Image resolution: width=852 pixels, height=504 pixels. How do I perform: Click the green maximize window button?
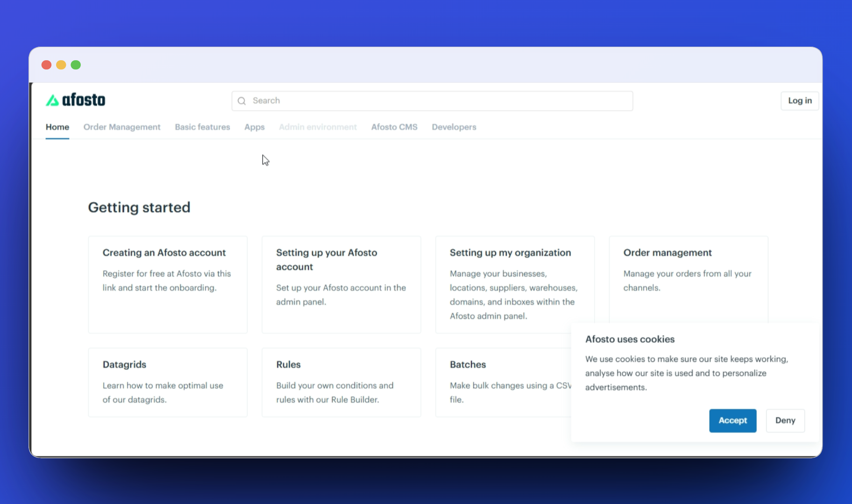coord(76,65)
